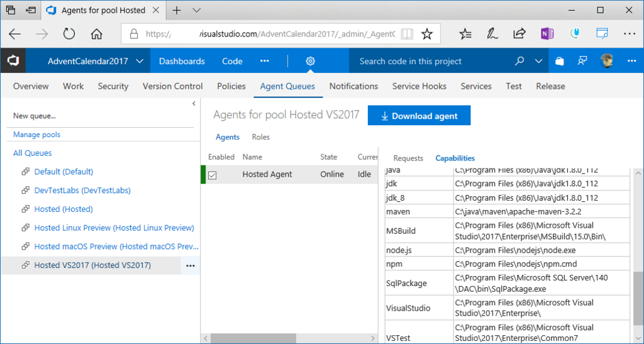Open Work admin tab

pos(73,86)
